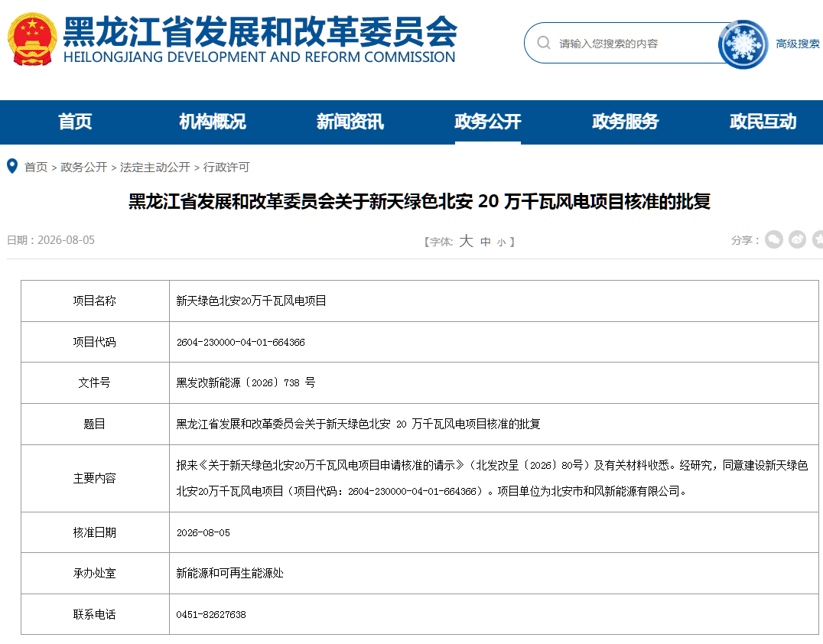Click the 主要内容 label cell
Screen dimensions: 823x644
click(x=95, y=478)
